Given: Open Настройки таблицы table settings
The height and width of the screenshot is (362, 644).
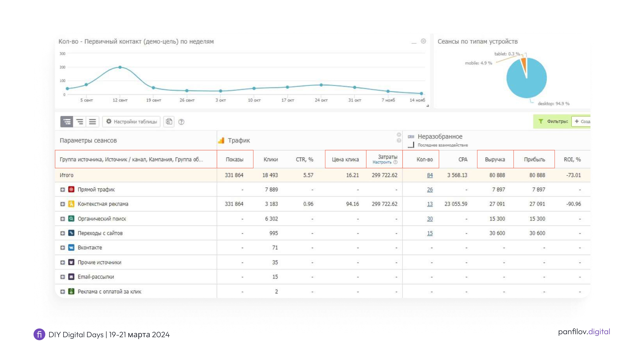Looking at the screenshot, I should (x=131, y=122).
